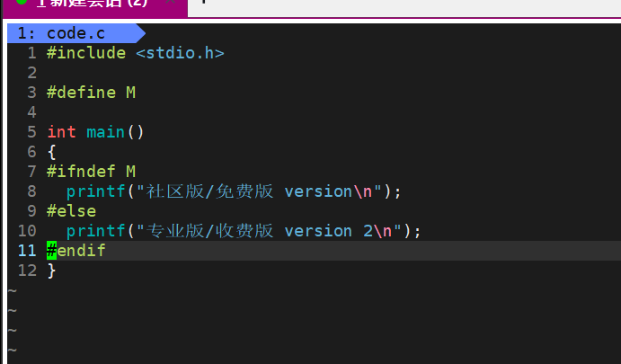
Task: Click the closing brace on line 12
Action: (51, 271)
